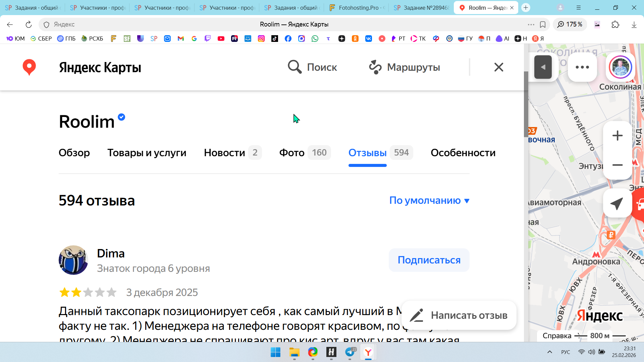Switch to the Фото tab
644x362 pixels.
[x=292, y=153]
